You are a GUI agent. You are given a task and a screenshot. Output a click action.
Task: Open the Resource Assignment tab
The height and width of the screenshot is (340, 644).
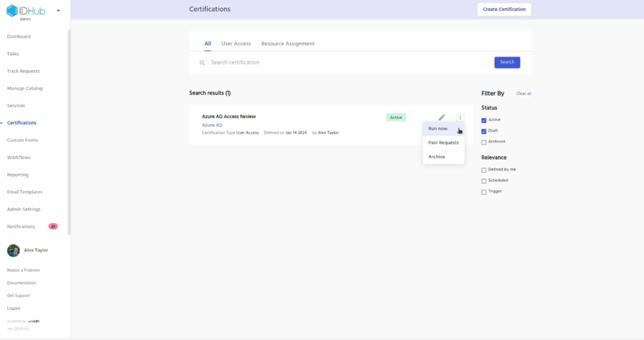(288, 44)
